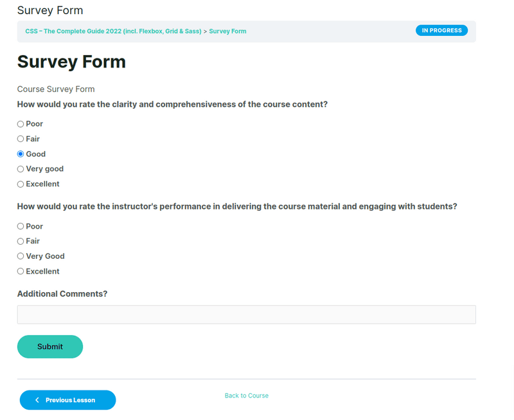Select Fair for instructor's performance
This screenshot has width=514, height=420.
tap(20, 241)
